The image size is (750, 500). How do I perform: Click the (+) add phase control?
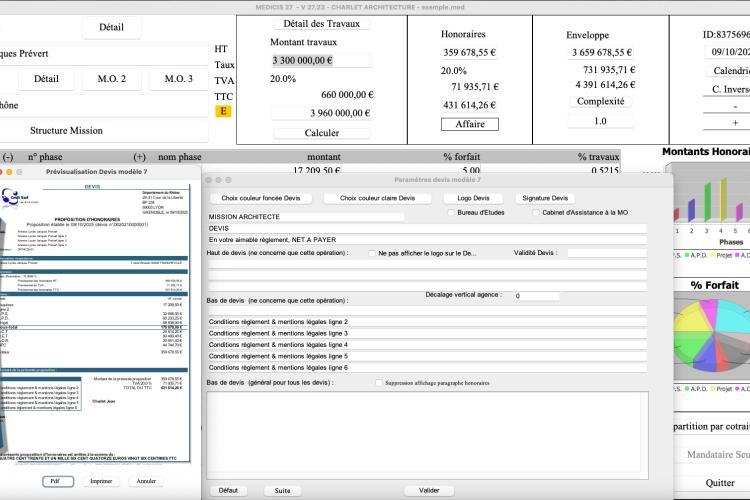point(139,157)
